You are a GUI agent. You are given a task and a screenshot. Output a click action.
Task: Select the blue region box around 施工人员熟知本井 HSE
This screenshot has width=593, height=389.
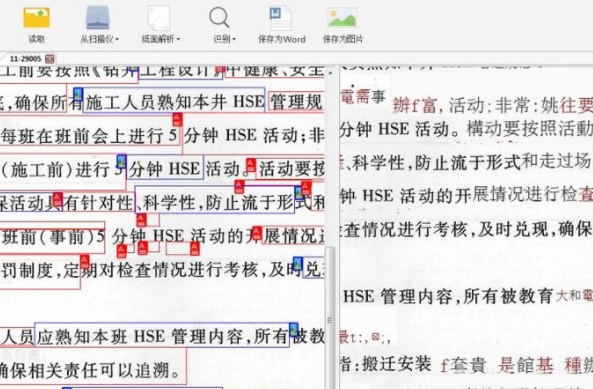[x=173, y=100]
